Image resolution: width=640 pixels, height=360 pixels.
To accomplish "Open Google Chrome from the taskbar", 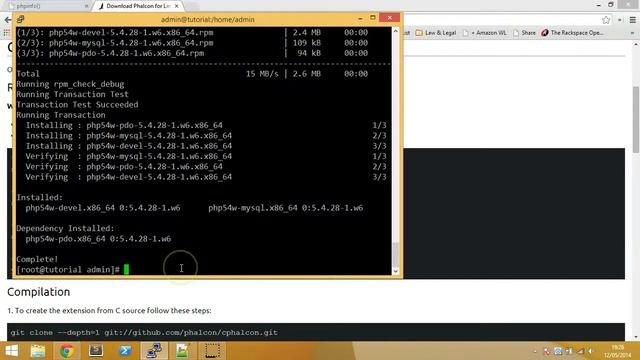I will [x=67, y=351].
